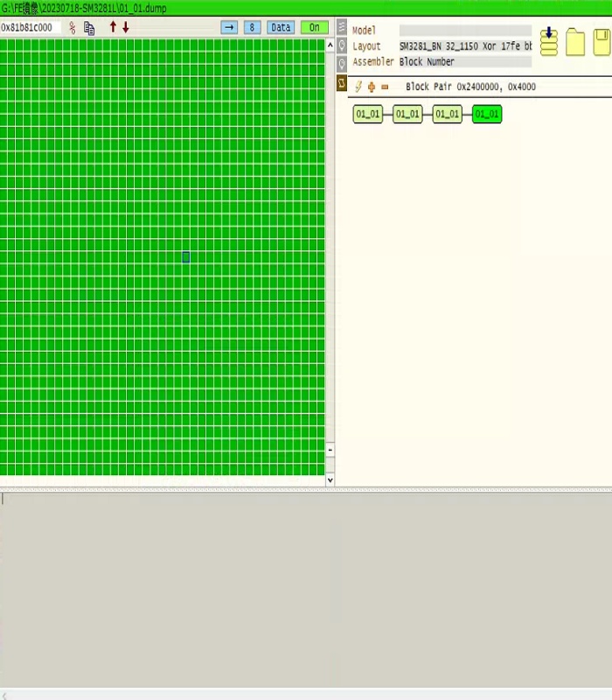Click the orange minus icon
Image resolution: width=612 pixels, height=700 pixels.
coord(385,87)
